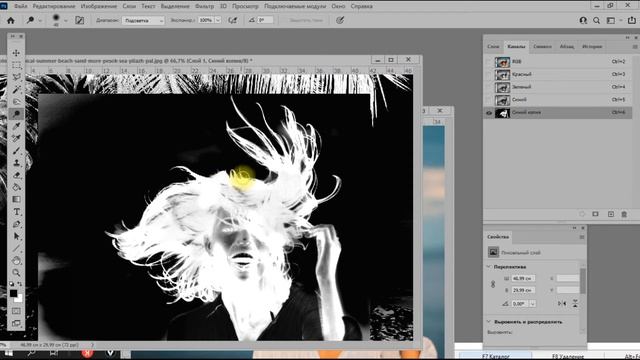Select the Dodge tool in toolbox
This screenshot has height=360, width=640.
(x=16, y=113)
